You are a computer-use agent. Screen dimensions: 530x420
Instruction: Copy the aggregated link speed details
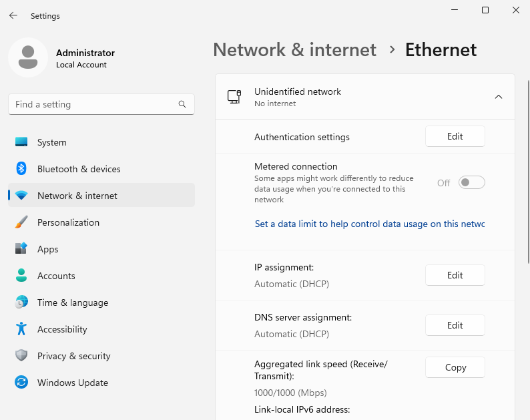[x=455, y=367]
